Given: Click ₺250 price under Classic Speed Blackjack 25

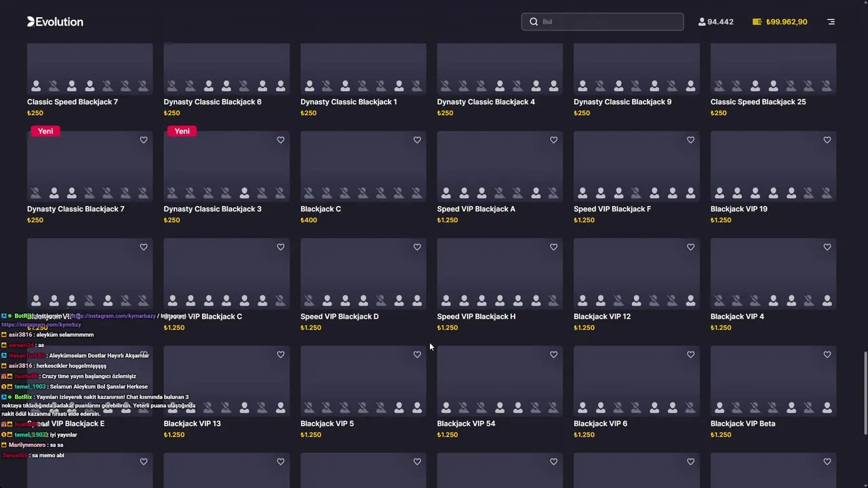Looking at the screenshot, I should click(718, 113).
